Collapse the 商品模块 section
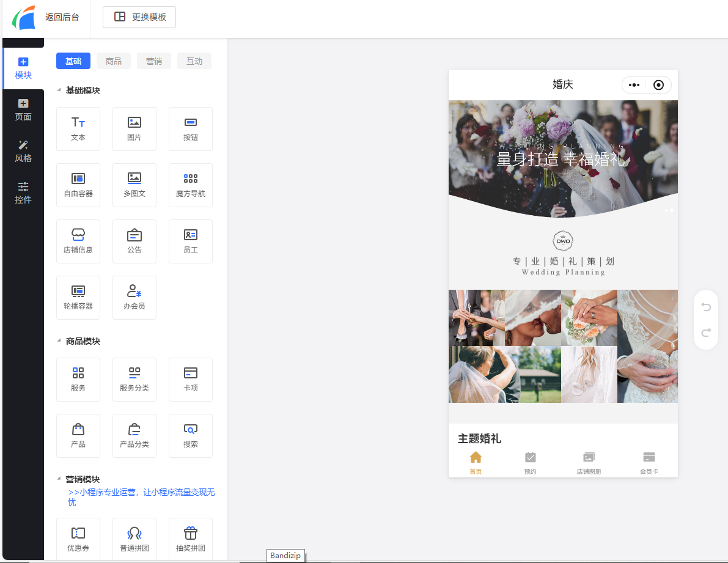The width and height of the screenshot is (728, 563). (59, 341)
